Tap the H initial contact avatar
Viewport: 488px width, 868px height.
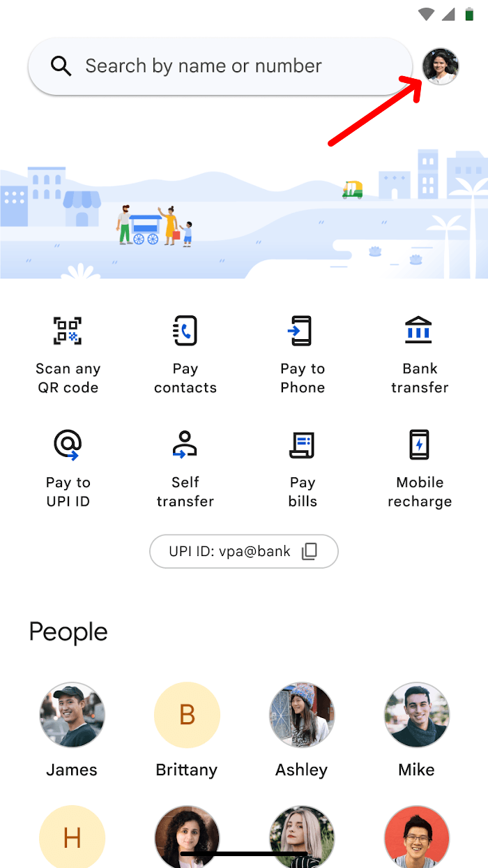click(x=72, y=837)
